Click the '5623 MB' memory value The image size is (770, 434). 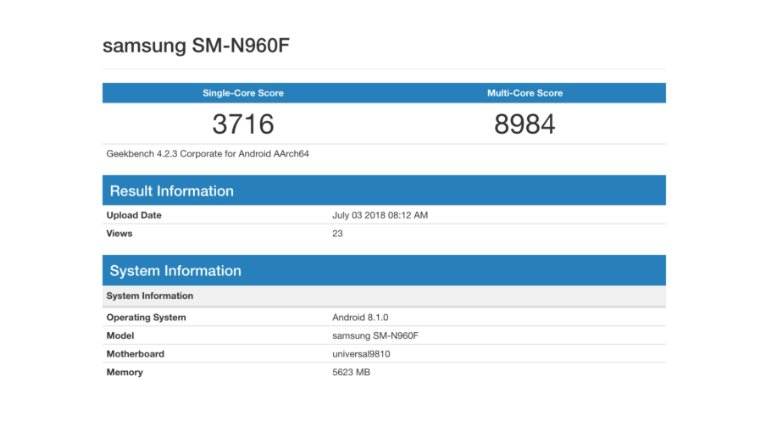click(351, 372)
